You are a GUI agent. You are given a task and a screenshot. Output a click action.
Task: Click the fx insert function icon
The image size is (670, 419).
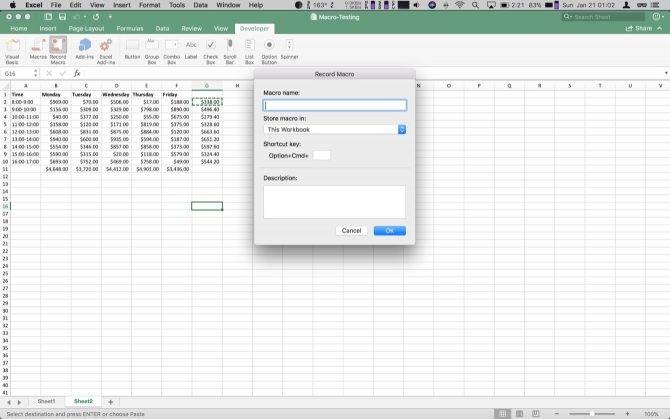(x=77, y=73)
